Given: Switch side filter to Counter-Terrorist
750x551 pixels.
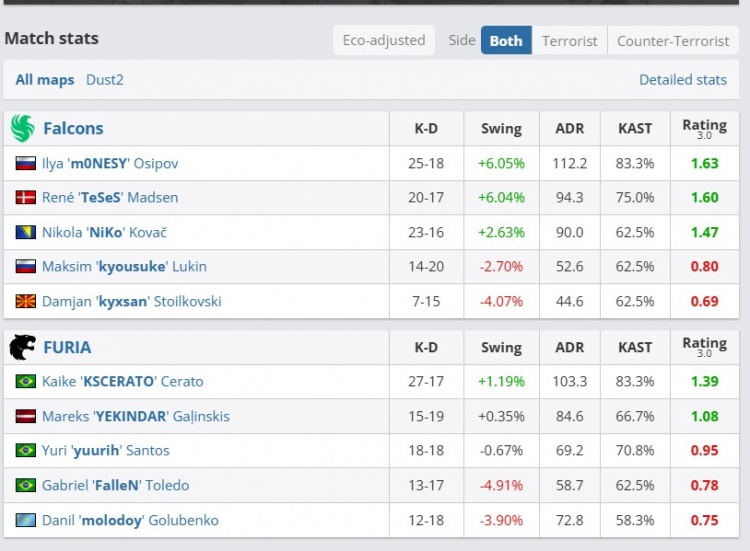Looking at the screenshot, I should (x=673, y=41).
